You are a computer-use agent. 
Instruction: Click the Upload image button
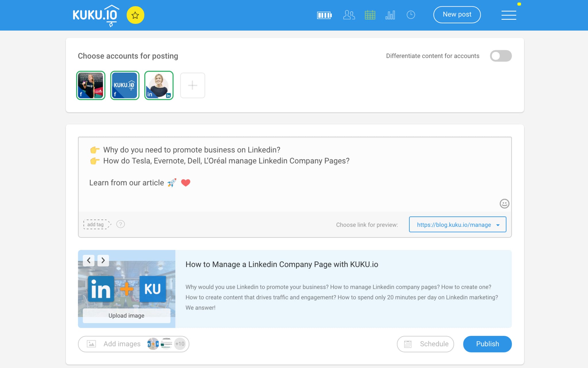click(x=126, y=316)
